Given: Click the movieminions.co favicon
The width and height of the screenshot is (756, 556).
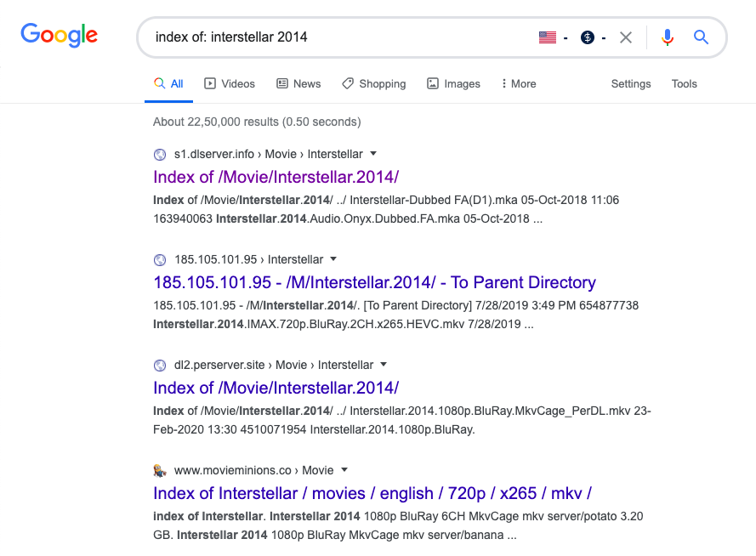Looking at the screenshot, I should [x=160, y=471].
